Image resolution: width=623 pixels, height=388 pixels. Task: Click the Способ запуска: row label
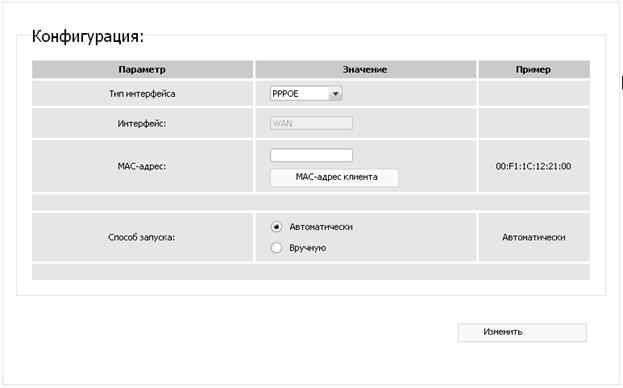coord(142,237)
